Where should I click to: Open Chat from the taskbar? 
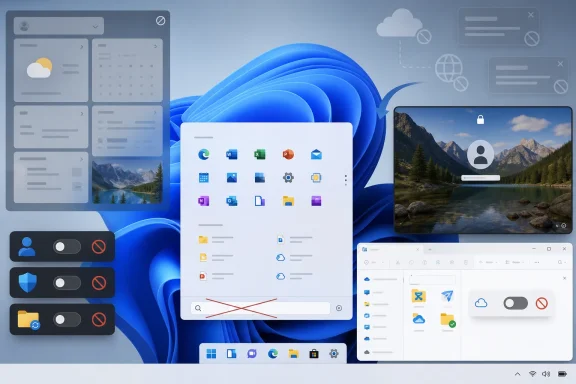tap(252, 354)
